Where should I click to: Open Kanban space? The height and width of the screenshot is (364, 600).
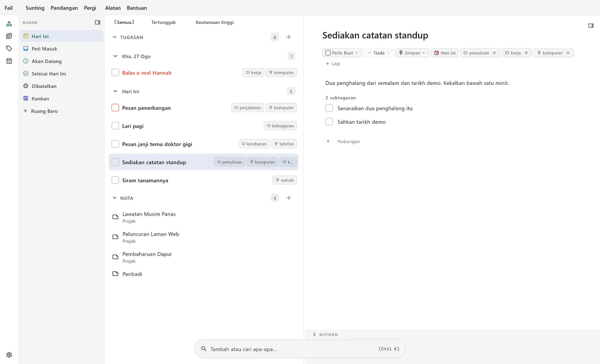click(x=61, y=99)
